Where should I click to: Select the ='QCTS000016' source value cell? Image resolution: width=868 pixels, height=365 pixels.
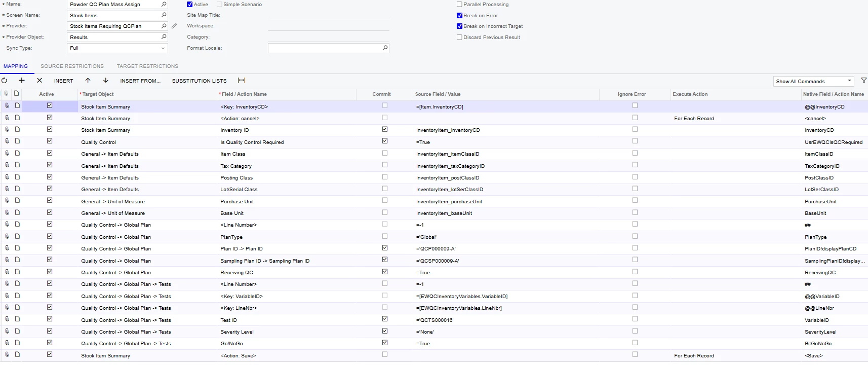coord(505,320)
